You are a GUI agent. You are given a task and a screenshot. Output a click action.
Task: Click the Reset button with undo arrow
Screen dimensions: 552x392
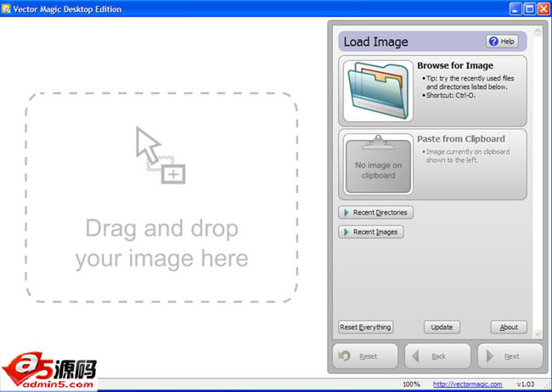point(365,356)
